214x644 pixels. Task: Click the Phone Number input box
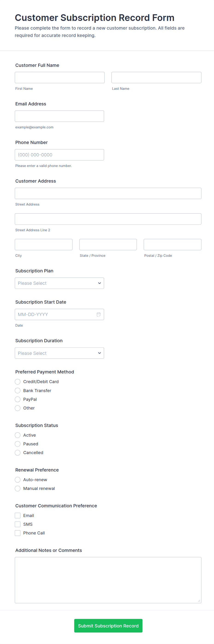coord(59,155)
